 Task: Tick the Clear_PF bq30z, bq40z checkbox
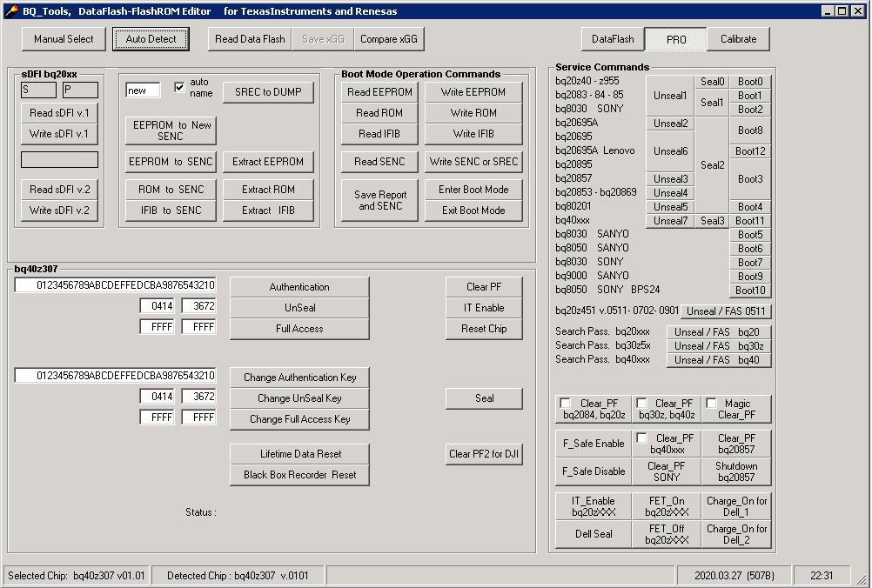point(641,403)
